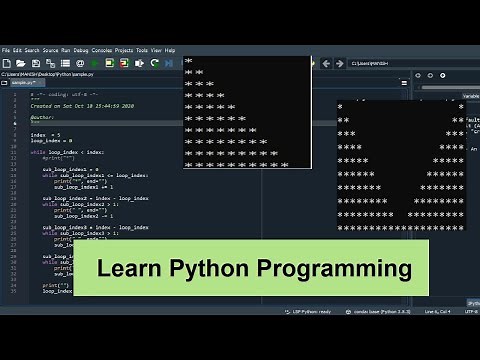Open the Debug menu

[81, 50]
